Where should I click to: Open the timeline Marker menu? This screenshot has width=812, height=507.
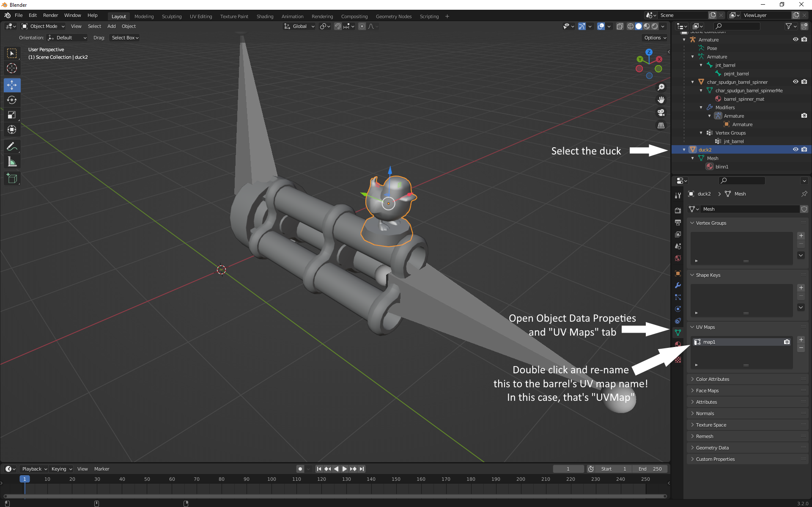101,469
